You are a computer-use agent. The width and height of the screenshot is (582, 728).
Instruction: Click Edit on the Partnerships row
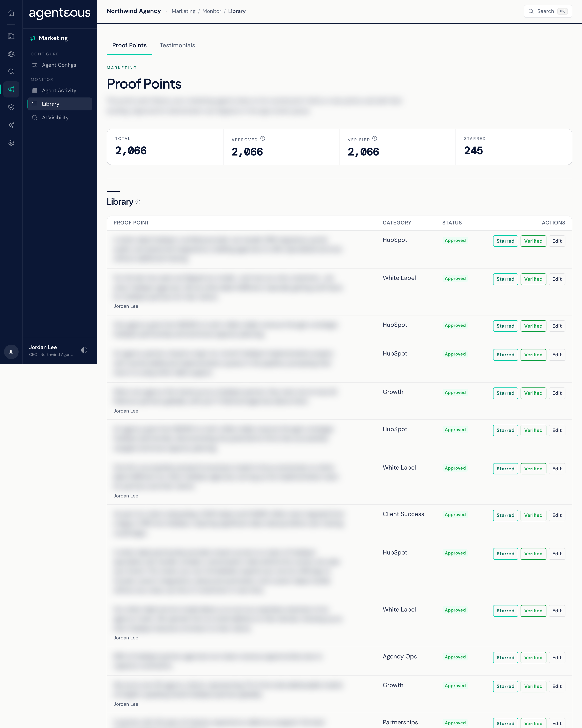click(x=557, y=723)
